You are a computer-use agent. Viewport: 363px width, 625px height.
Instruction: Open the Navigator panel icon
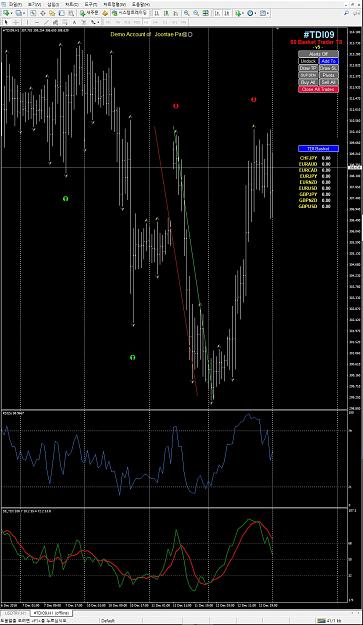[51, 13]
